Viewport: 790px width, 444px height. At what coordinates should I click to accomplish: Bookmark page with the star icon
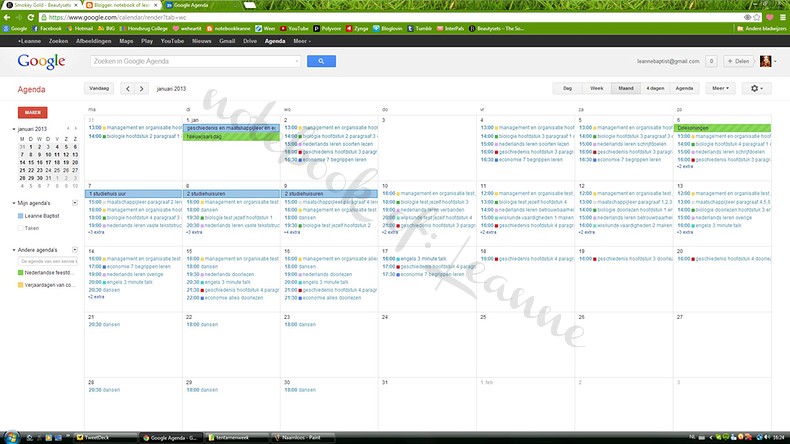(757, 17)
